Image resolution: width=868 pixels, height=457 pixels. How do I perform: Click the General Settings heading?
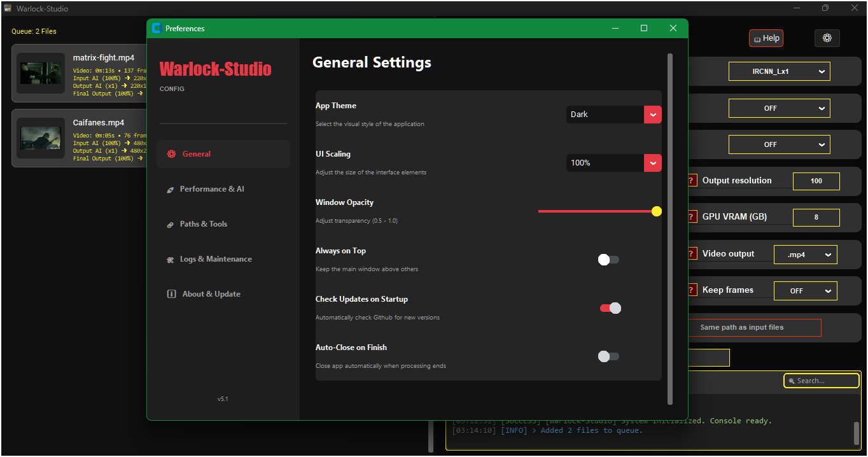click(372, 62)
